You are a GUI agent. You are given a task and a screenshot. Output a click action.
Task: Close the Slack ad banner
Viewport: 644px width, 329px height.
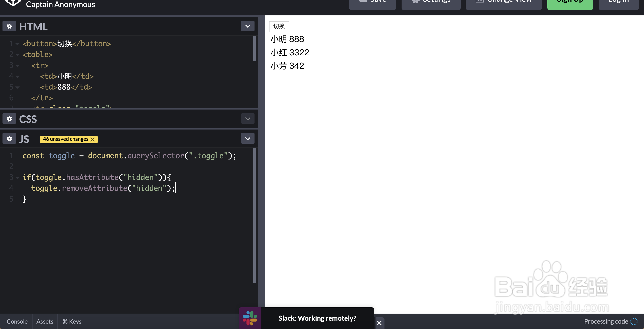(379, 323)
